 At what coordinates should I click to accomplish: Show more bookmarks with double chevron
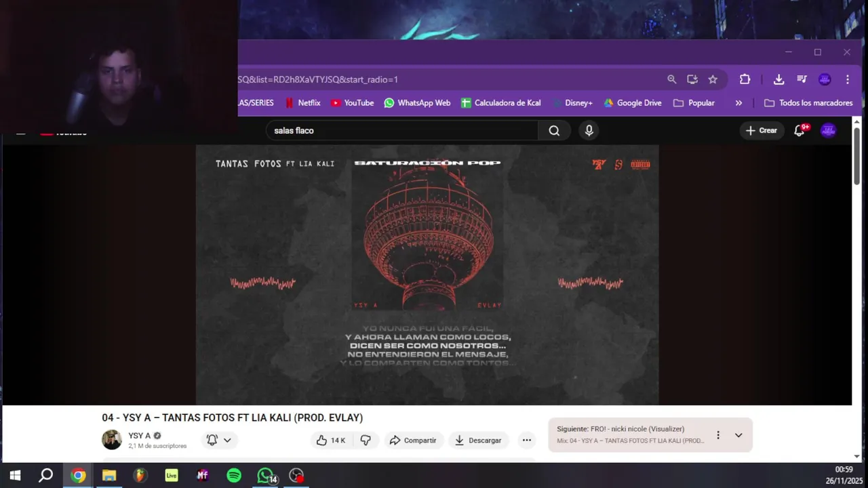pyautogui.click(x=738, y=103)
